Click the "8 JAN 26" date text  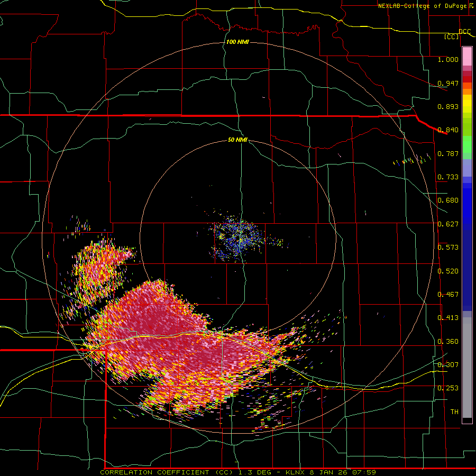[328, 472]
